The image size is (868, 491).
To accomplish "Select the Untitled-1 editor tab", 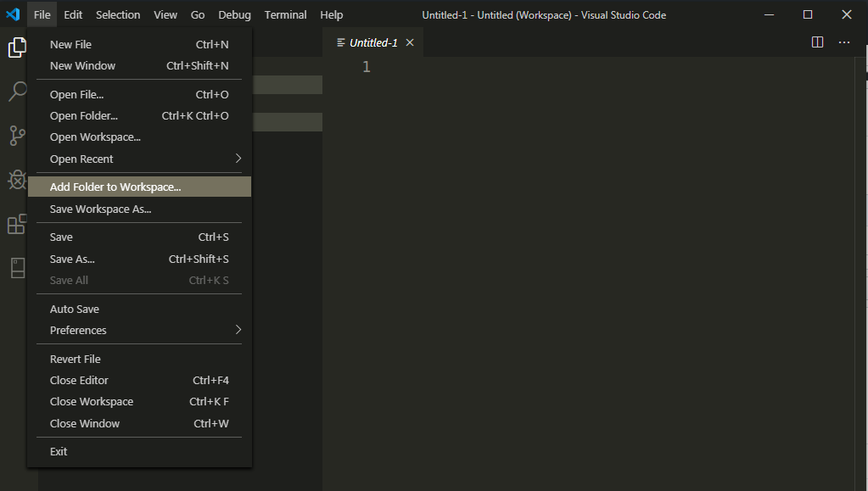I will pyautogui.click(x=372, y=42).
